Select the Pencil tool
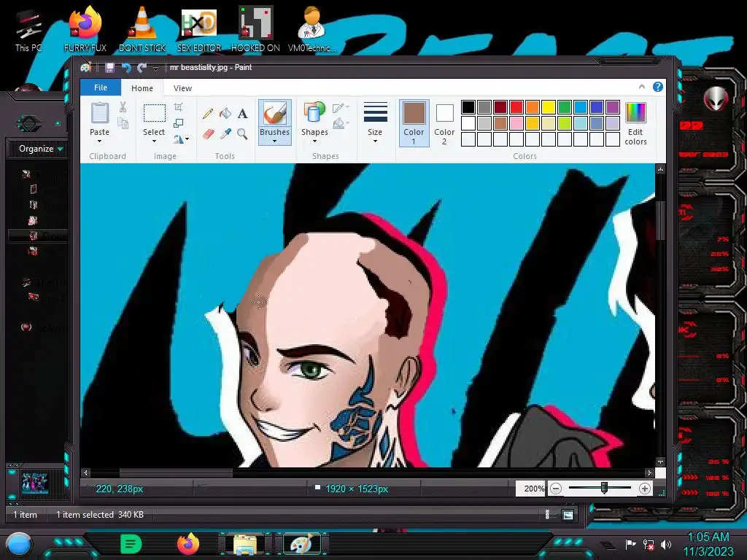 [208, 113]
